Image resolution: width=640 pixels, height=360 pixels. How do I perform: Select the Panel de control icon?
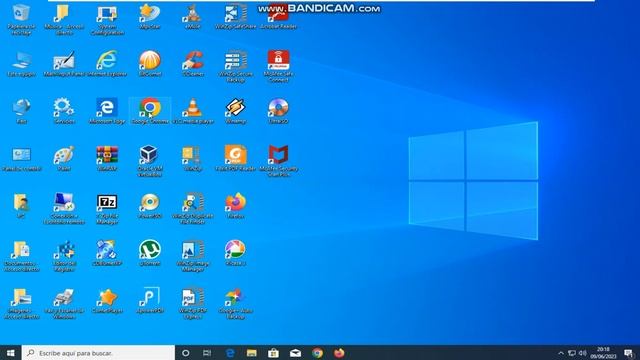[21, 158]
